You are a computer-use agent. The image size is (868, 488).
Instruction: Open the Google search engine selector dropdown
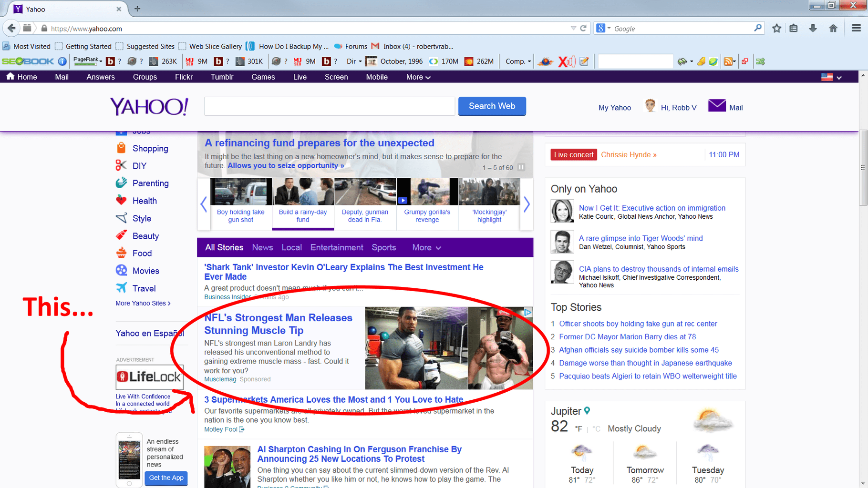click(603, 28)
